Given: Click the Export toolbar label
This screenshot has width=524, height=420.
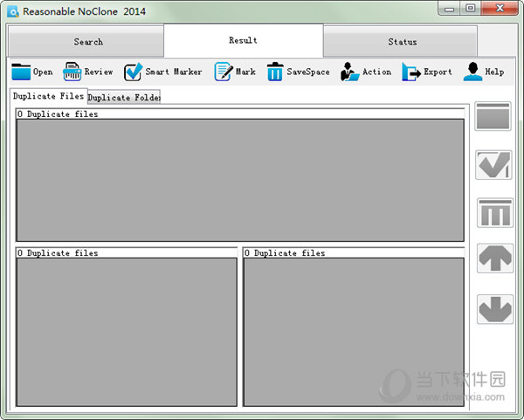Looking at the screenshot, I should (438, 72).
